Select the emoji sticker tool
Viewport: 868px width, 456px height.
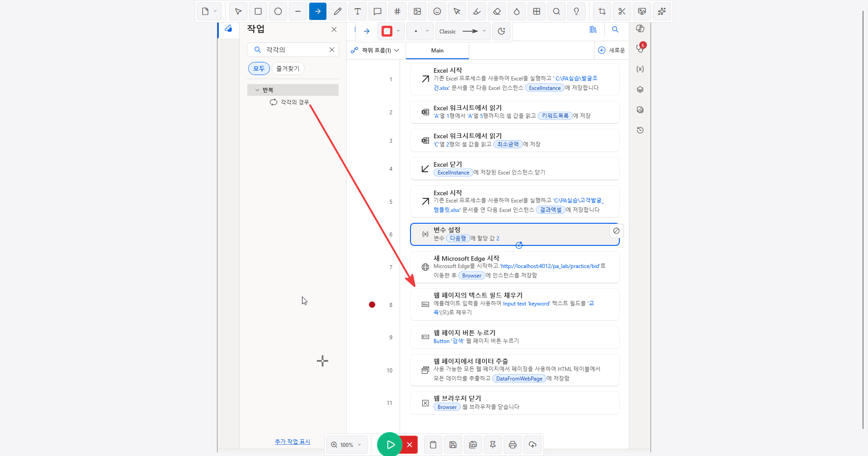(x=437, y=11)
